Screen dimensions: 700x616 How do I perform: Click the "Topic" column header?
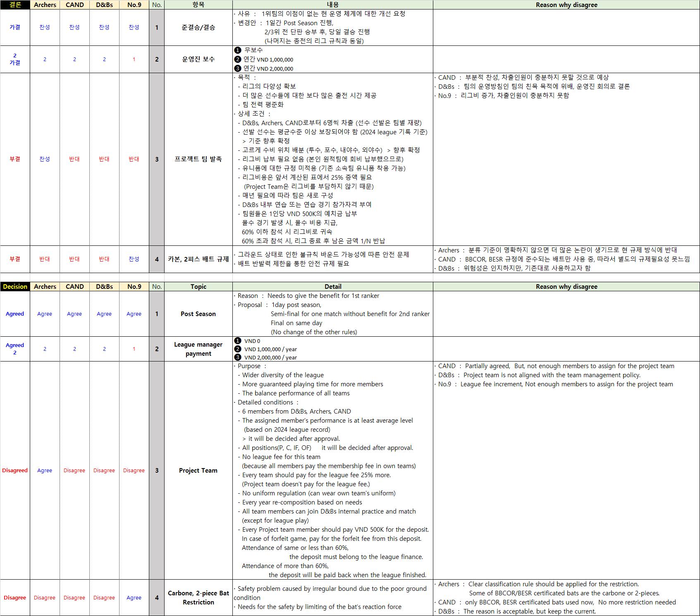pyautogui.click(x=198, y=287)
